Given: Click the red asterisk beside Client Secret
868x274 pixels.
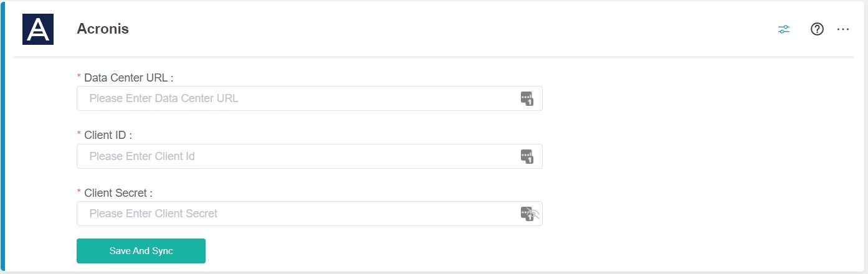Looking at the screenshot, I should (x=79, y=192).
